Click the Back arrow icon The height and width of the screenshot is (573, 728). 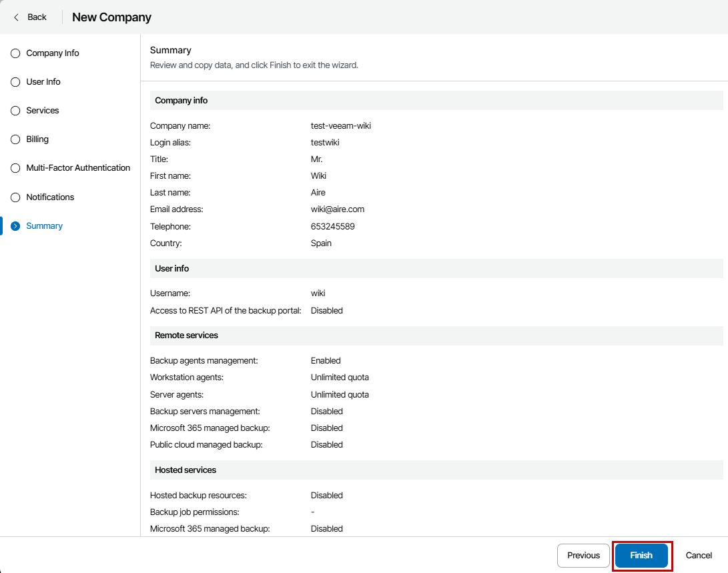click(17, 17)
